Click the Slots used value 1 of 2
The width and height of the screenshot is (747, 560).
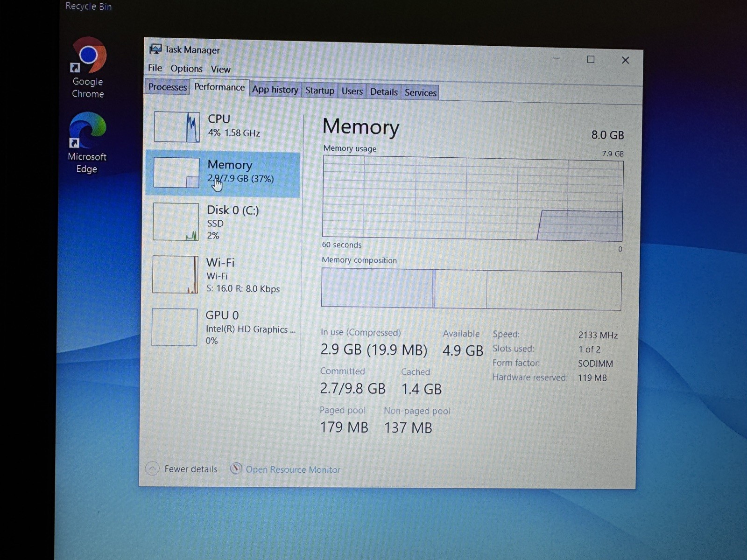589,349
